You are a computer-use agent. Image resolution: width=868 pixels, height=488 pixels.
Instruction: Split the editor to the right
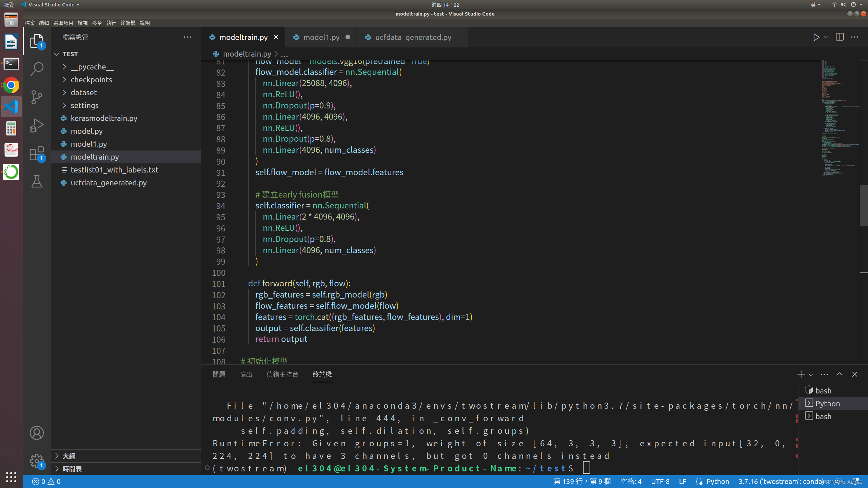coord(840,37)
